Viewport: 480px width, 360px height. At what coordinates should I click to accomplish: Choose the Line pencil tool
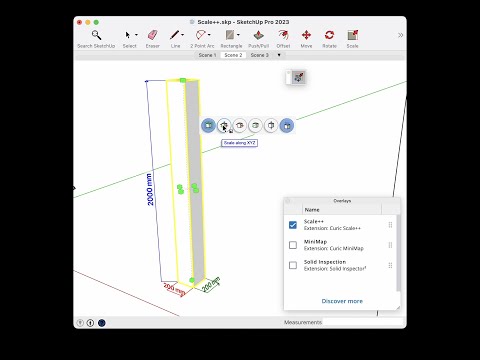(174, 35)
